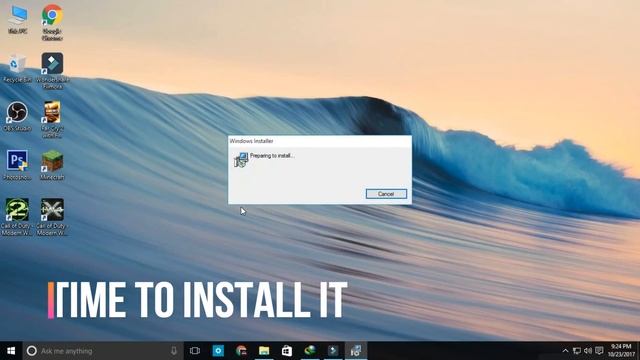The width and height of the screenshot is (640, 360).
Task: Show hidden system tray icons
Action: tap(565, 351)
